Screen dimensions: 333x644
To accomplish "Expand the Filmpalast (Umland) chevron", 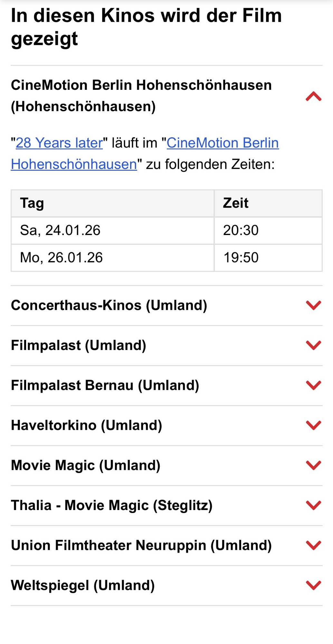I will (x=313, y=345).
